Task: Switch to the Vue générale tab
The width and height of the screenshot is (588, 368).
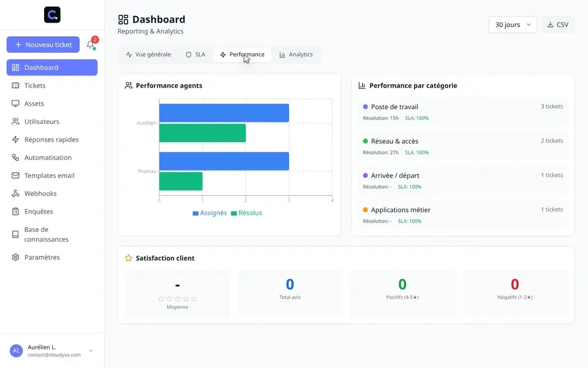Action: tap(148, 55)
